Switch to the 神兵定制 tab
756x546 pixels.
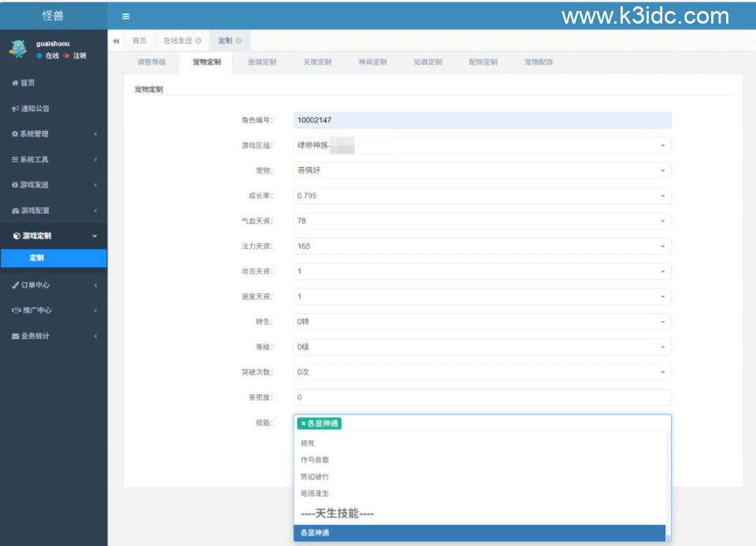pos(372,62)
